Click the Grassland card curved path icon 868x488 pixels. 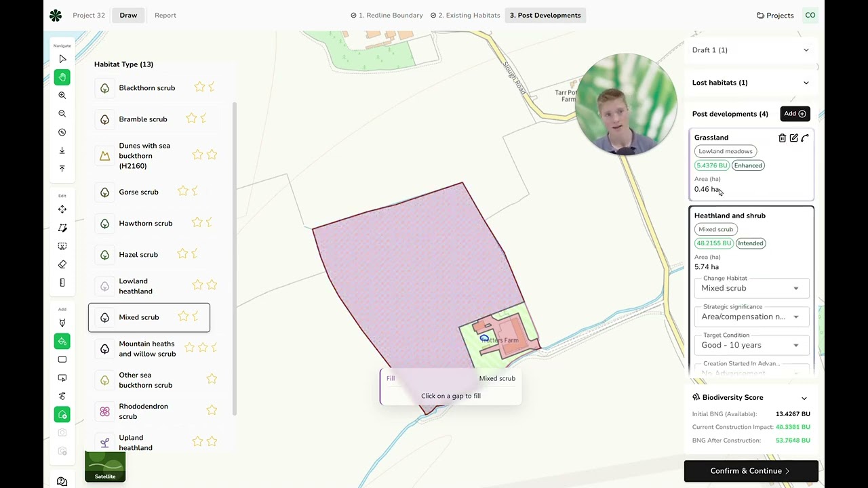click(805, 138)
